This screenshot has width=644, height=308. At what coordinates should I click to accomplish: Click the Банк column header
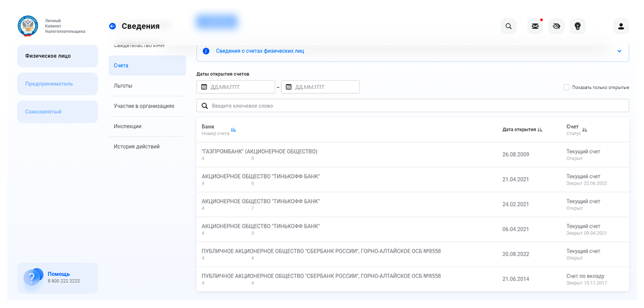click(208, 127)
